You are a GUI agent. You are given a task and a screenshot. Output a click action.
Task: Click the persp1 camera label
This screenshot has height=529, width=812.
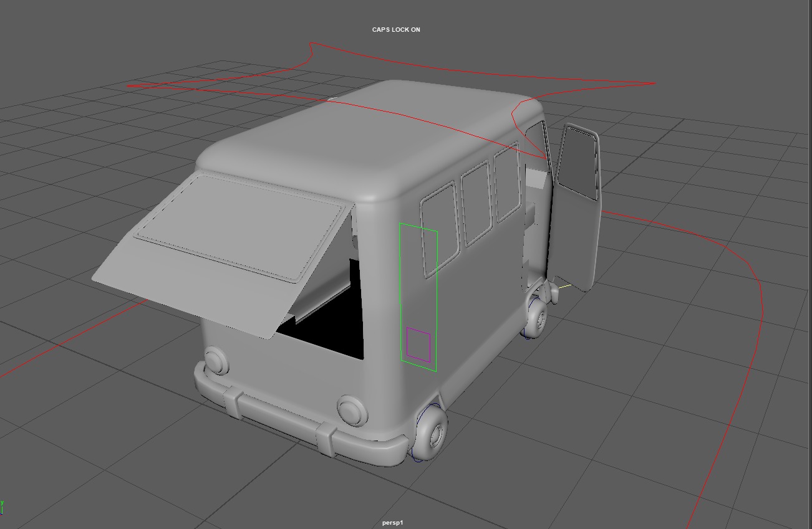pos(393,523)
